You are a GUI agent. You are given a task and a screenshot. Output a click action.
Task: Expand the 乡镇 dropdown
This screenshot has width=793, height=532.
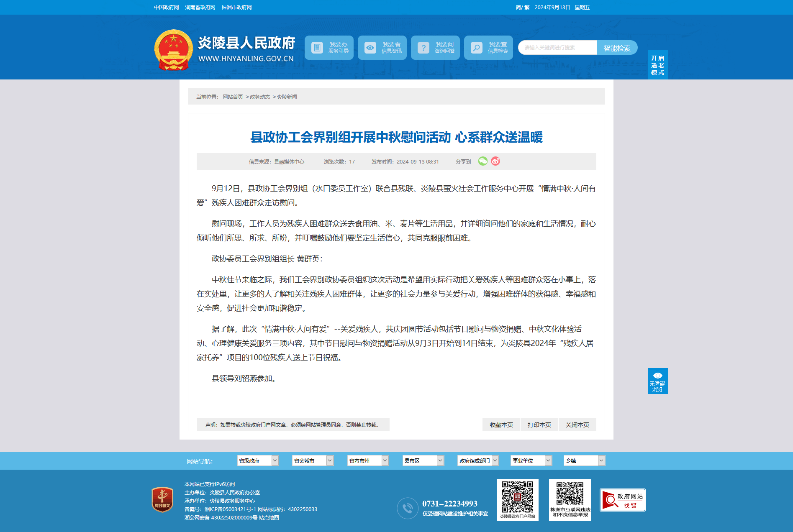[x=584, y=460]
